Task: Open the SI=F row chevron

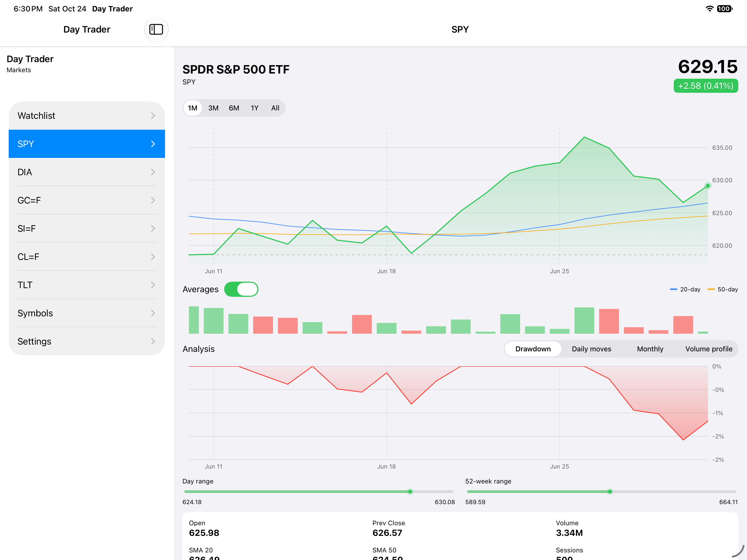Action: (153, 228)
